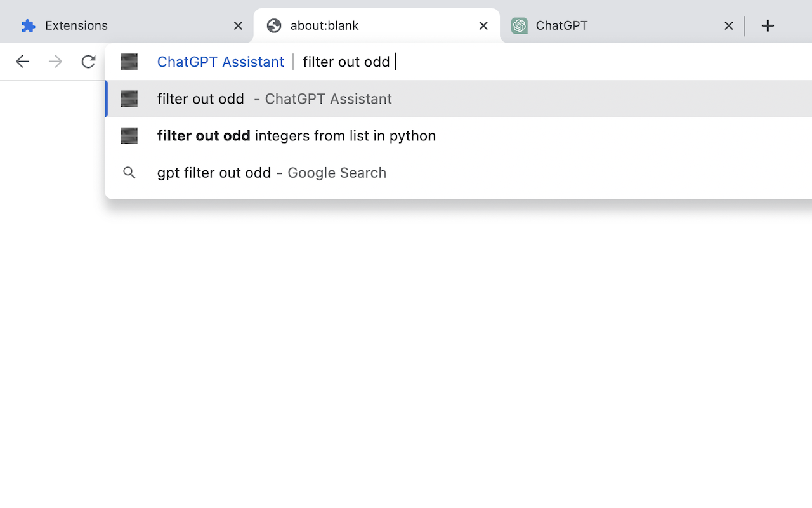The height and width of the screenshot is (508, 812).
Task: Close the Extensions tab
Action: [x=238, y=26]
